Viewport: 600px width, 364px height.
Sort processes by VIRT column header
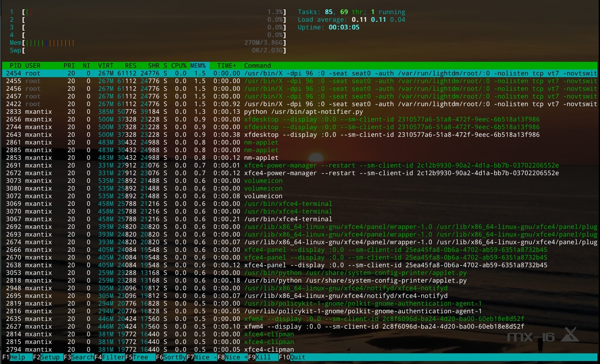coord(106,66)
